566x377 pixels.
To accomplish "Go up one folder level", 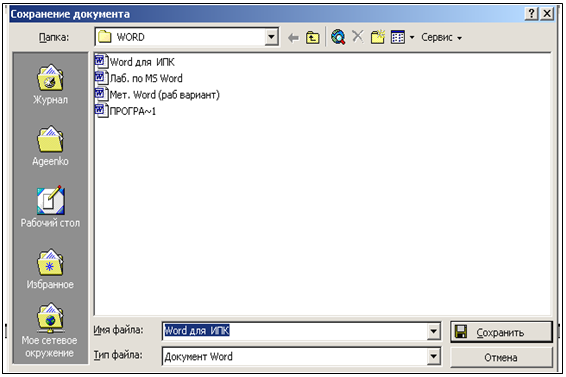I will [x=313, y=37].
